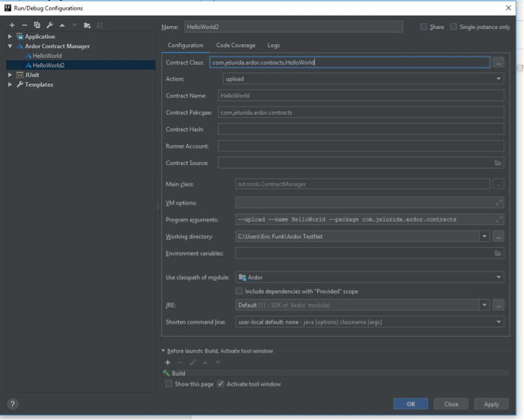Image resolution: width=524 pixels, height=420 pixels.
Task: Click the Name input field
Action: [x=294, y=27]
